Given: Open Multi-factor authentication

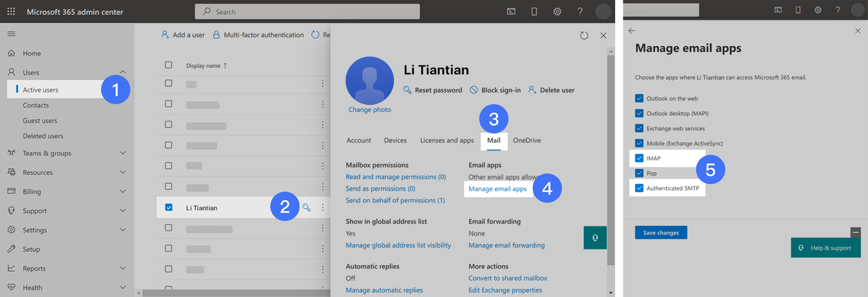Looking at the screenshot, I should 258,35.
